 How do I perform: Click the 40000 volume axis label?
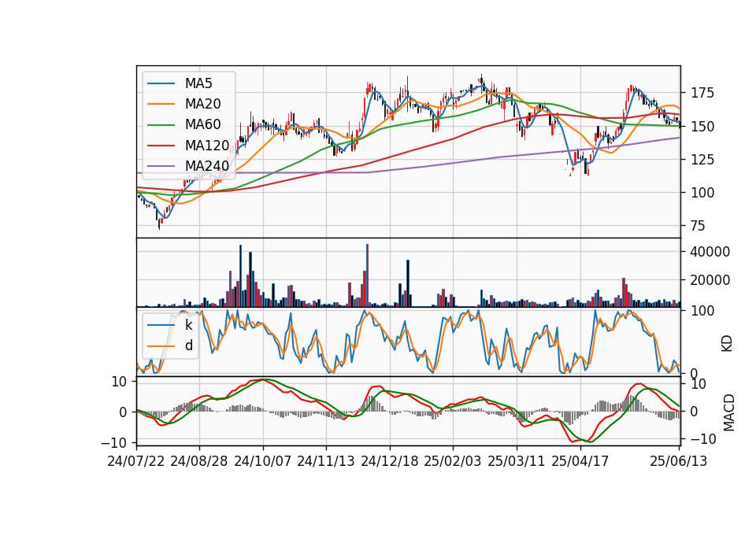710,252
